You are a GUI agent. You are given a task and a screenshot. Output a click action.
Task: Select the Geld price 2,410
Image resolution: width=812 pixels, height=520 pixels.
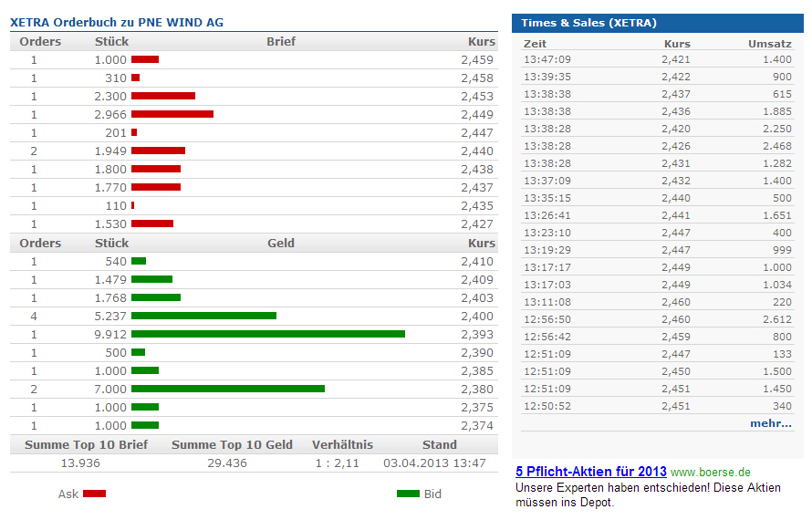(x=477, y=262)
